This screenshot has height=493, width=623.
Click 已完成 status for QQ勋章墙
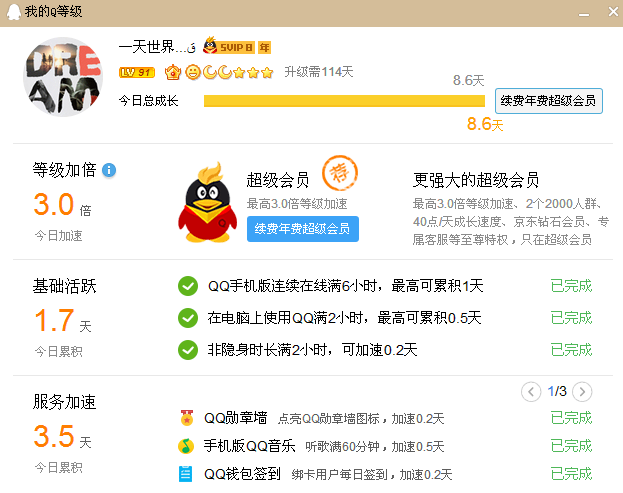pyautogui.click(x=571, y=418)
